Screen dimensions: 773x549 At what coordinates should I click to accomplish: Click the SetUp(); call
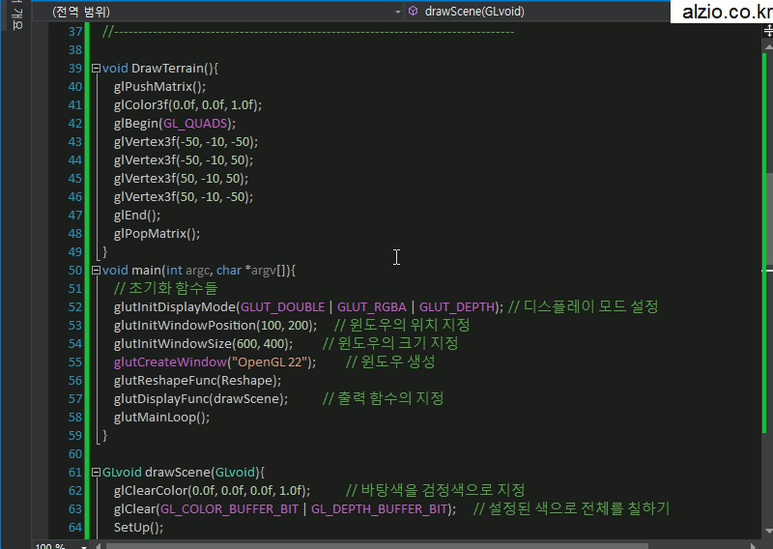point(139,527)
